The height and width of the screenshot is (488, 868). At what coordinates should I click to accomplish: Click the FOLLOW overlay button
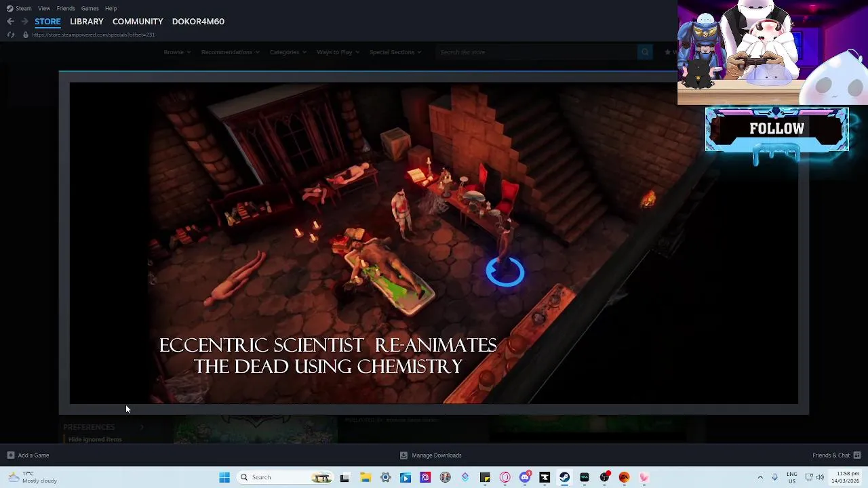click(777, 129)
